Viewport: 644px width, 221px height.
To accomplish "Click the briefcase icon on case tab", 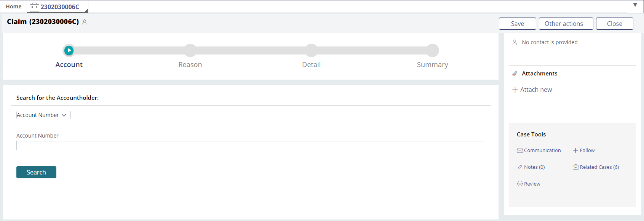I will click(x=34, y=7).
